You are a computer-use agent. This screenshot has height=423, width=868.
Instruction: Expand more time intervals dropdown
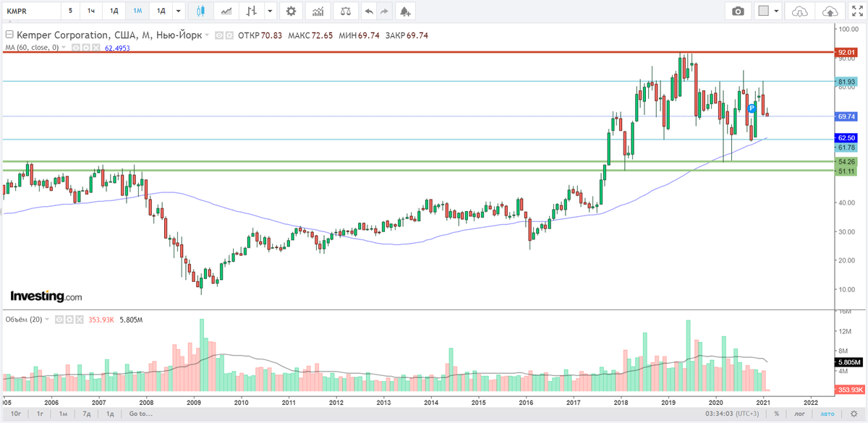click(180, 11)
